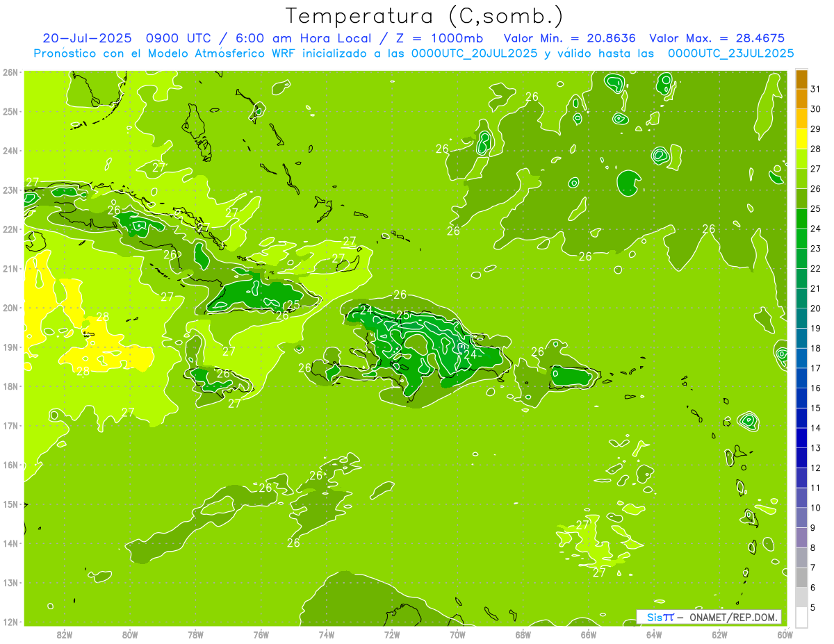Image resolution: width=834 pixels, height=644 pixels.
Task: Click the "16N" latitude axis label
Action: [x=10, y=465]
